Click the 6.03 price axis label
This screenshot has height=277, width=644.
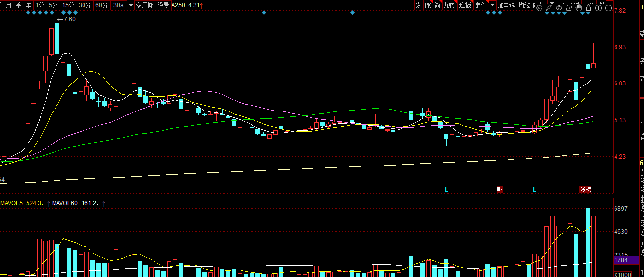pyautogui.click(x=620, y=83)
